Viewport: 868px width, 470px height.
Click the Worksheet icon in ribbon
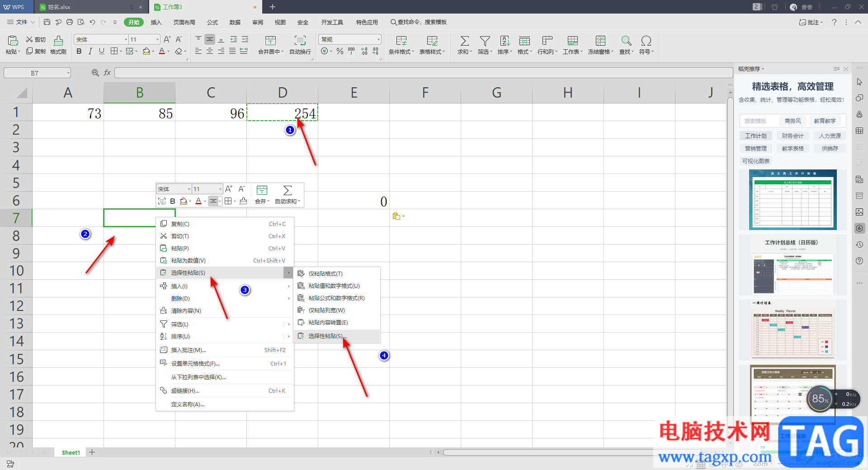(572, 41)
